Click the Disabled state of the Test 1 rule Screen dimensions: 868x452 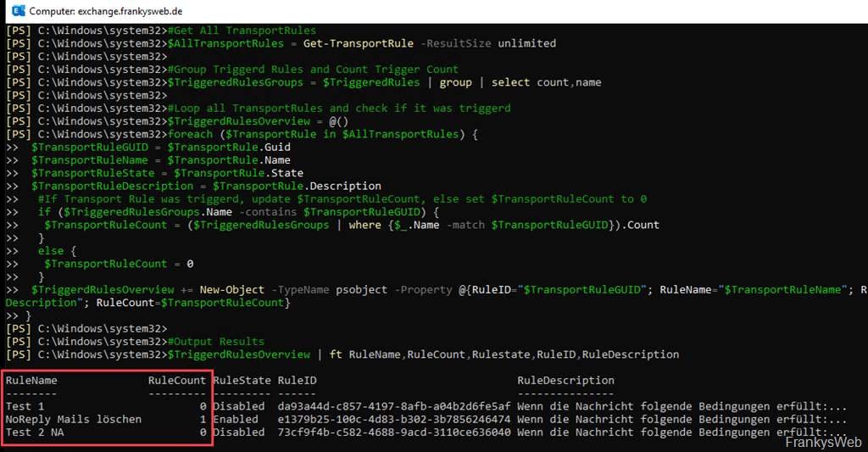click(x=238, y=406)
